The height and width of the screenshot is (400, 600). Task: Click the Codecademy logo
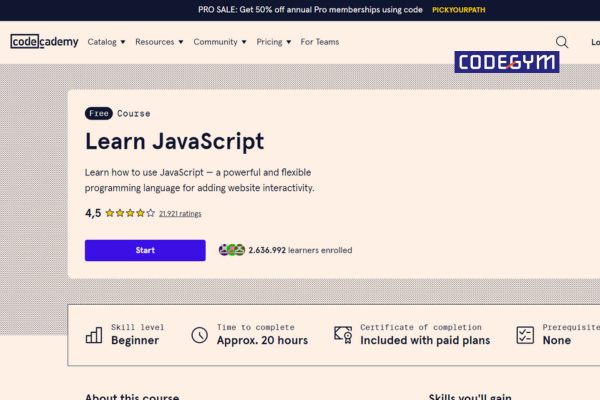tap(44, 41)
